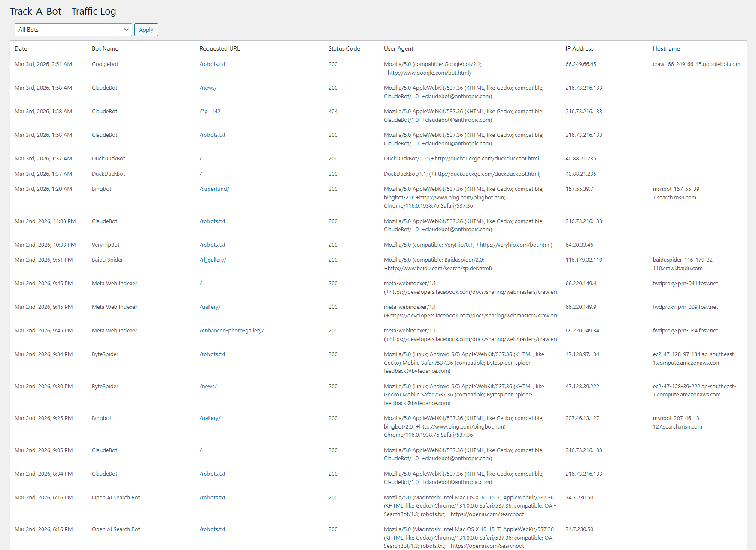Open the /news/ link in the ByteSpider row
Viewport: 756px width, 550px height.
208,386
